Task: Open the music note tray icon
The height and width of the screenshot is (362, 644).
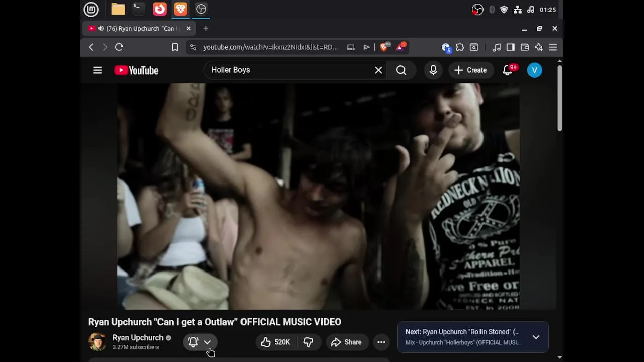Action: [x=531, y=10]
